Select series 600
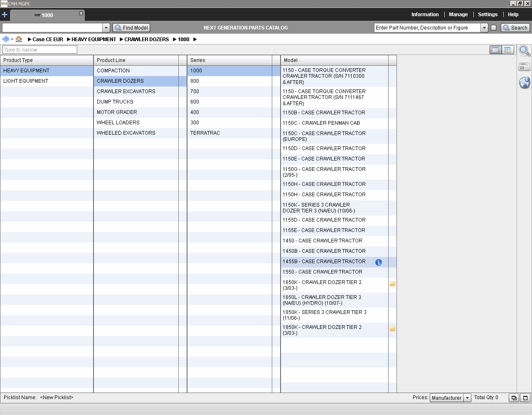This screenshot has width=532, height=415. tap(234, 102)
